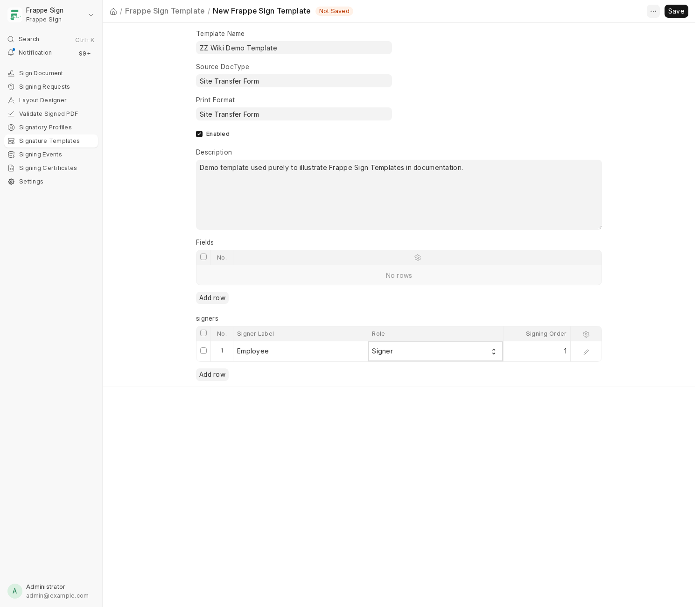Click the Not Saved status badge
700x607 pixels.
334,11
